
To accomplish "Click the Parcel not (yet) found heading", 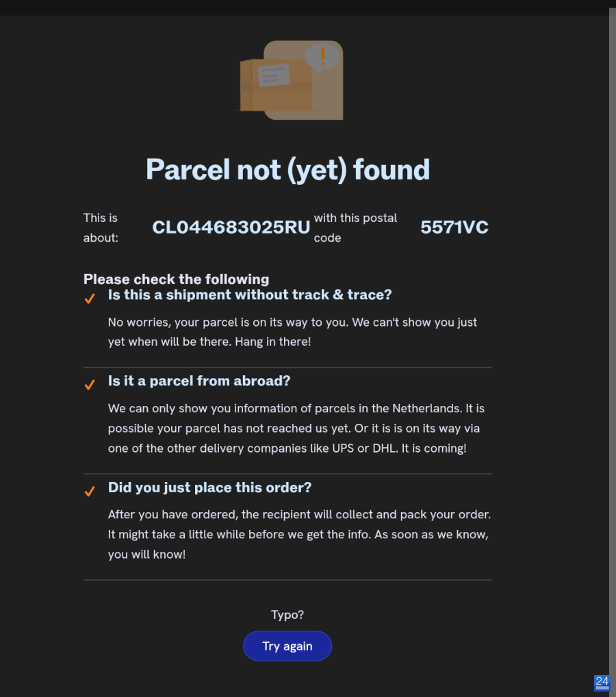I will point(287,169).
